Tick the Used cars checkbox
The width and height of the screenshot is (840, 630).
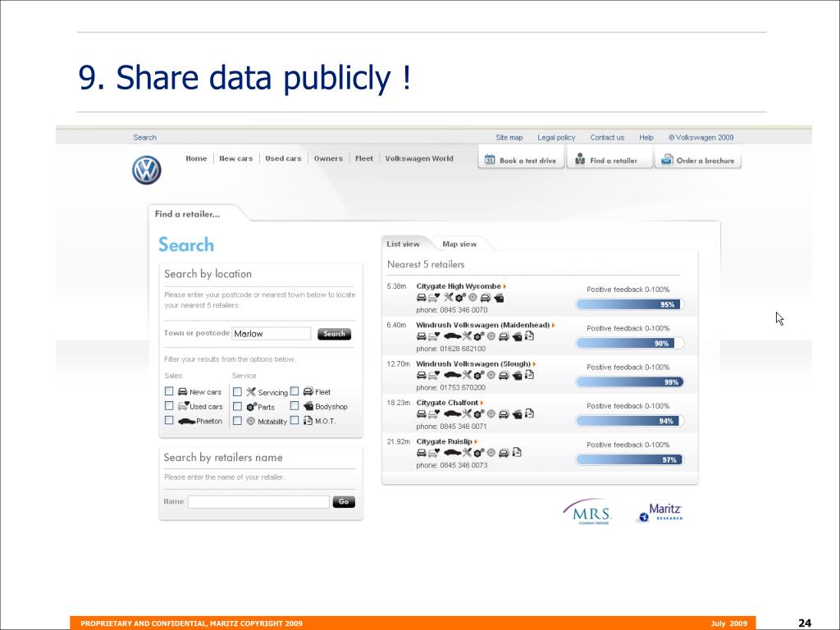(x=169, y=405)
